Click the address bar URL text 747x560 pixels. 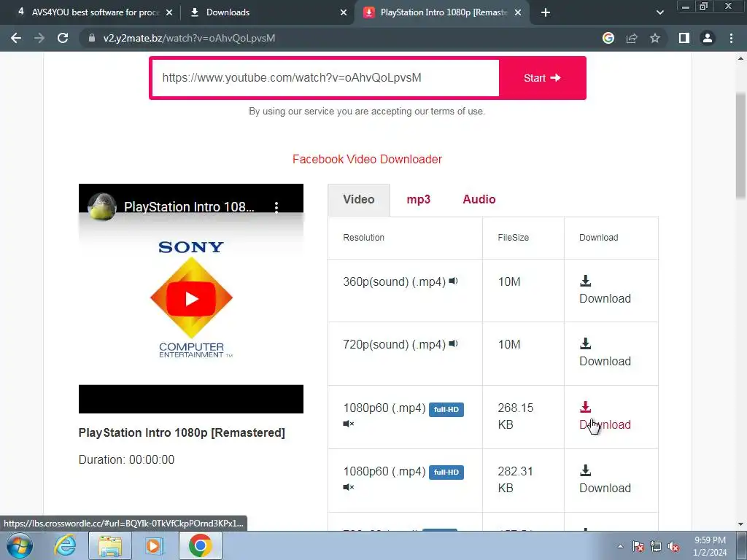(x=189, y=38)
